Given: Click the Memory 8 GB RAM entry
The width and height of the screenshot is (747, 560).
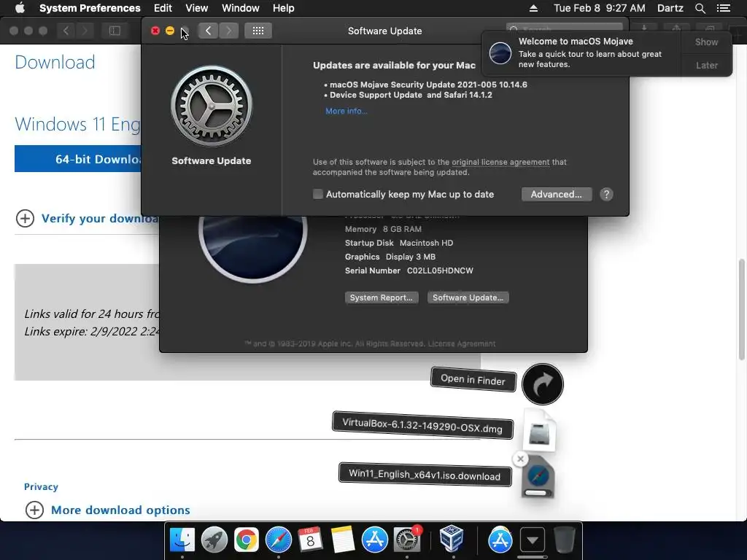Looking at the screenshot, I should [383, 229].
